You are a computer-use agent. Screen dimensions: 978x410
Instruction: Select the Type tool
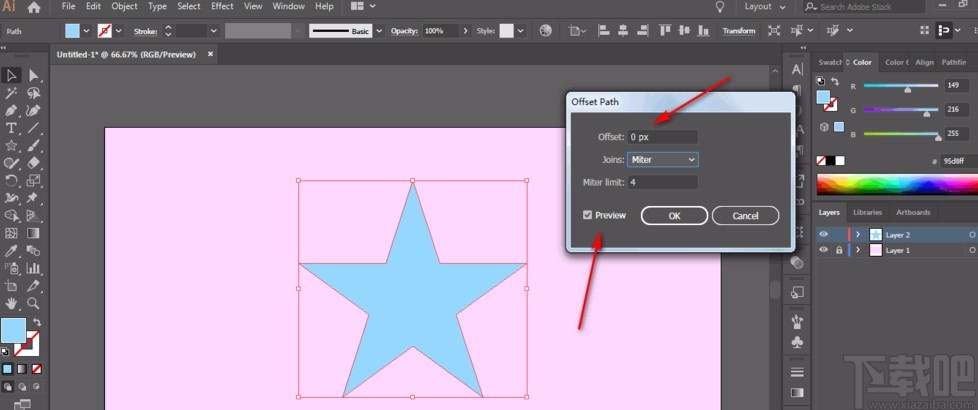(x=11, y=128)
